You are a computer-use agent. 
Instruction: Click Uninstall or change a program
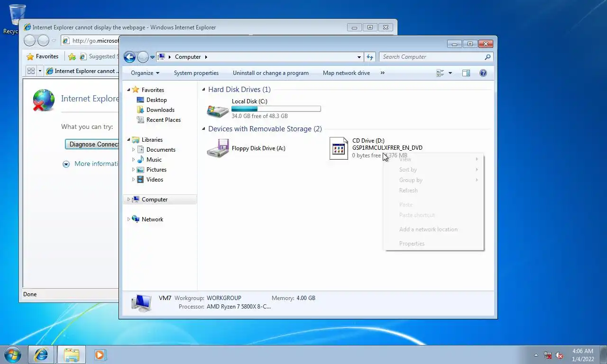click(x=271, y=73)
